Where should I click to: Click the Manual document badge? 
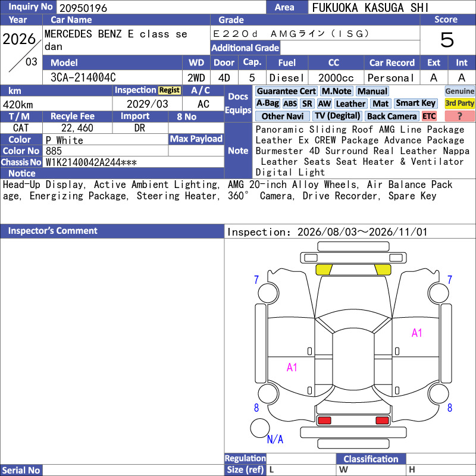[x=372, y=91]
